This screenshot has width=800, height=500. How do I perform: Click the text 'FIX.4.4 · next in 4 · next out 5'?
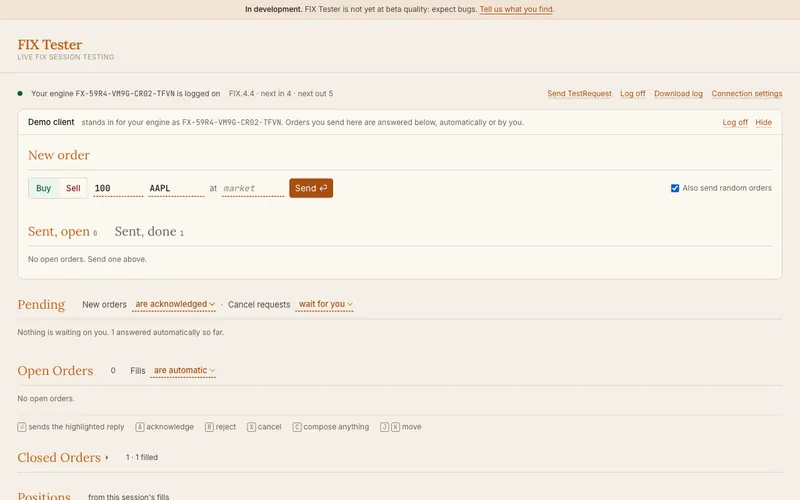(x=281, y=93)
